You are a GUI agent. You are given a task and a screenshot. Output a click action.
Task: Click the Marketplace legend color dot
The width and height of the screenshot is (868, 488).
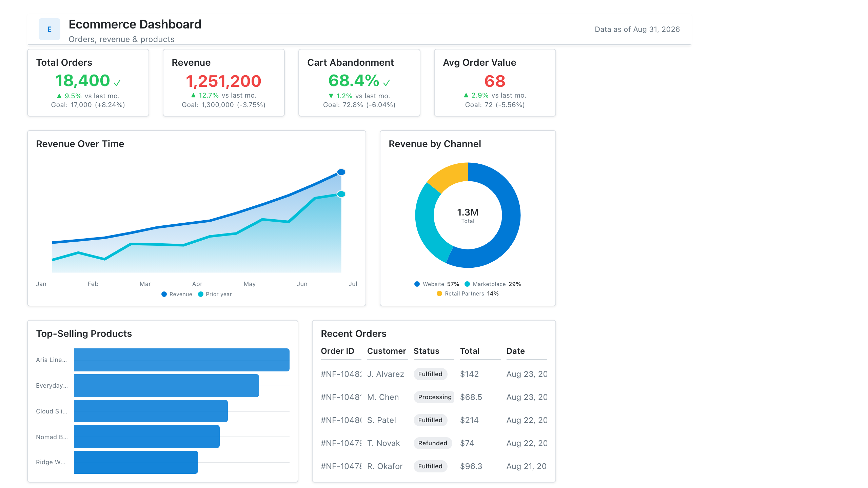467,284
